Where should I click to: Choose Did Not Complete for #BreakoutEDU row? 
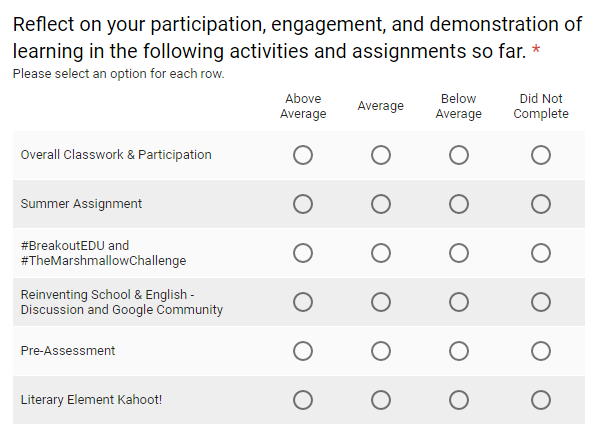tap(541, 253)
